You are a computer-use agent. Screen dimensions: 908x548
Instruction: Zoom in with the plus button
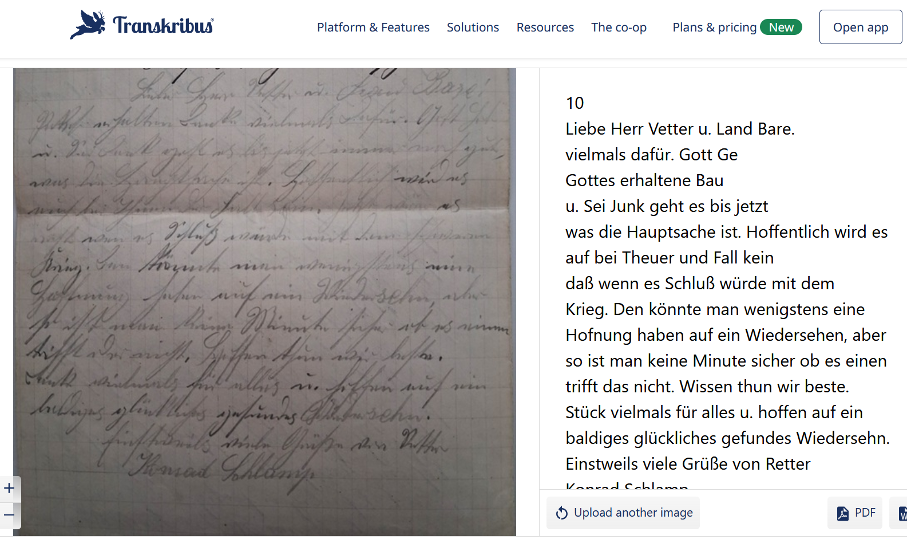pos(9,488)
